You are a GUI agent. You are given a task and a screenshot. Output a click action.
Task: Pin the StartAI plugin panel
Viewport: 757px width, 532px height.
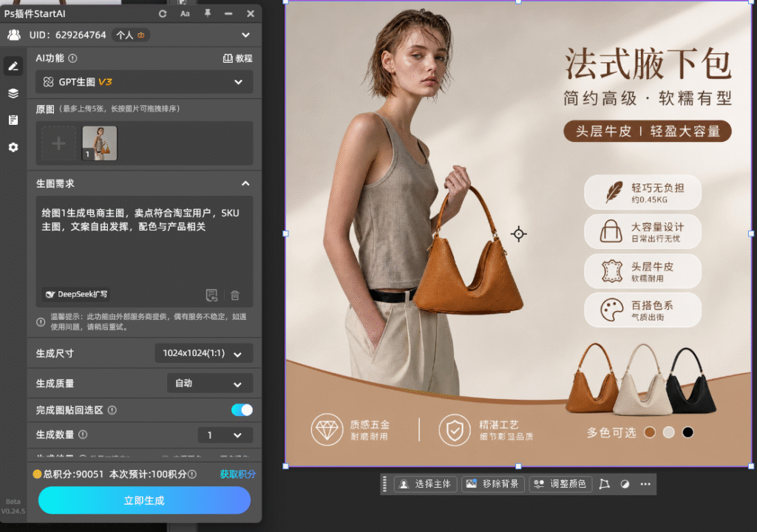[208, 13]
